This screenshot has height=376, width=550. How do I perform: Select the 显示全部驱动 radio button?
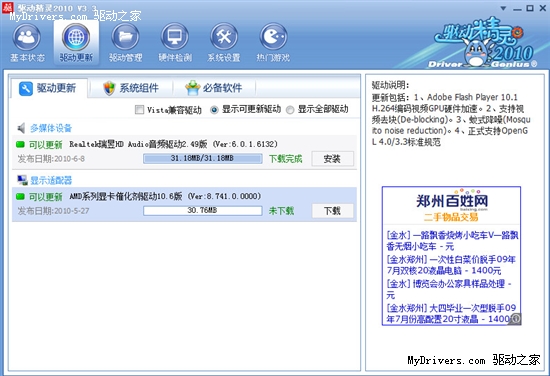[x=290, y=110]
